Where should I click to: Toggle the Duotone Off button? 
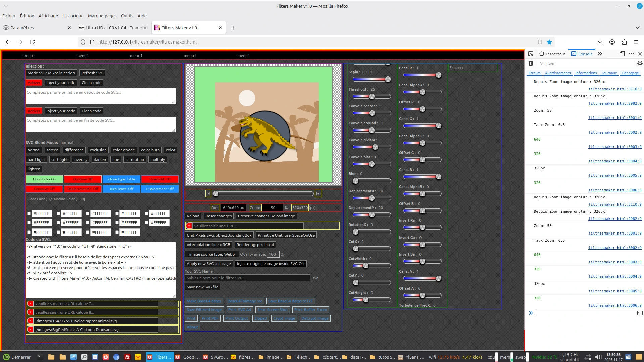coord(83,179)
